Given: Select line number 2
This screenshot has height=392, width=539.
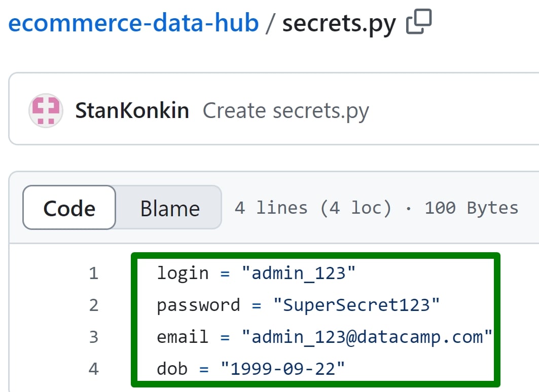Looking at the screenshot, I should 93,305.
